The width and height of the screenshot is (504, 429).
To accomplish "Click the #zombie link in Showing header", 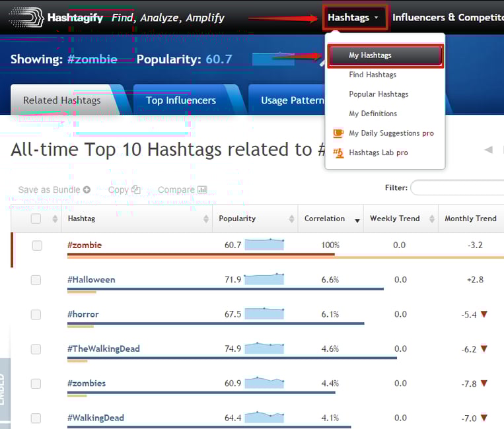I will coord(92,59).
